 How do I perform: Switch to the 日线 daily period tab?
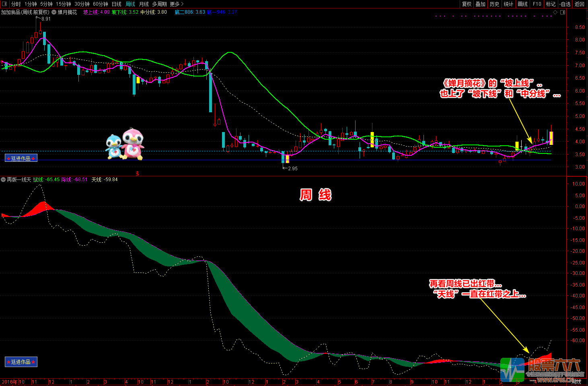tap(116, 4)
